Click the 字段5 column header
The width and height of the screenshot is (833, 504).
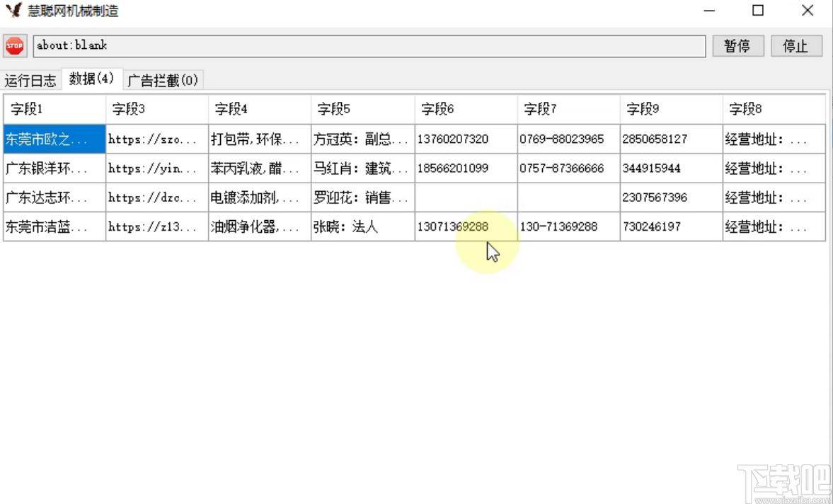[x=363, y=110]
